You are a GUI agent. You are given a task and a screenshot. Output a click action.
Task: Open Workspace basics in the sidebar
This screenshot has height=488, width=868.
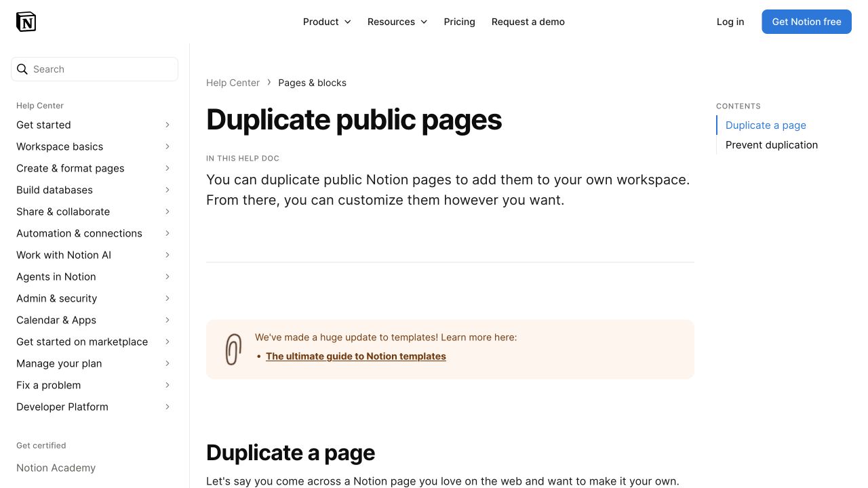click(x=60, y=146)
